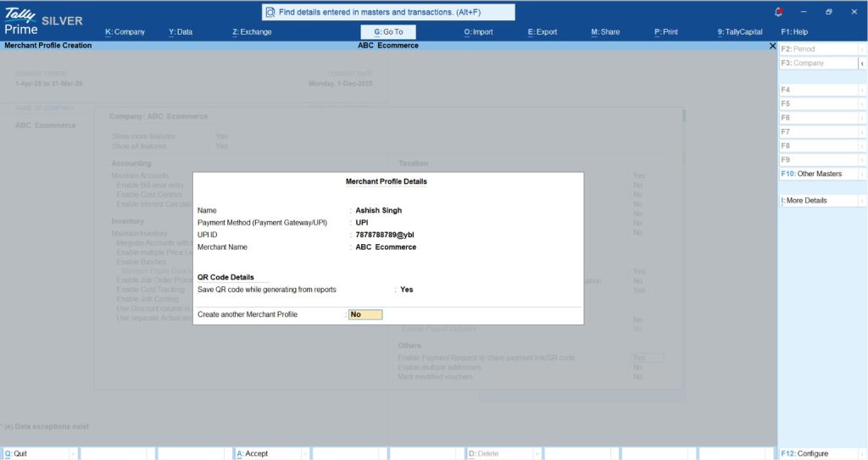This screenshot has height=460, width=868.
Task: Click the Name value Ashish Singh
Action: (379, 210)
